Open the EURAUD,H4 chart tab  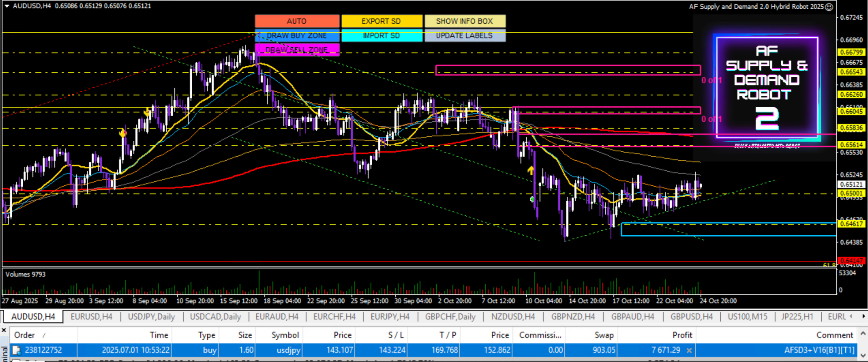pos(277,317)
